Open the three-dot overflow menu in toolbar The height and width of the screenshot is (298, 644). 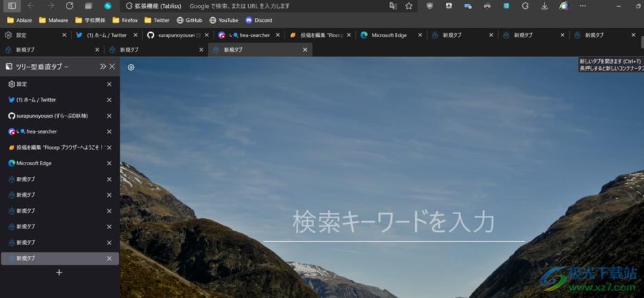[x=583, y=6]
